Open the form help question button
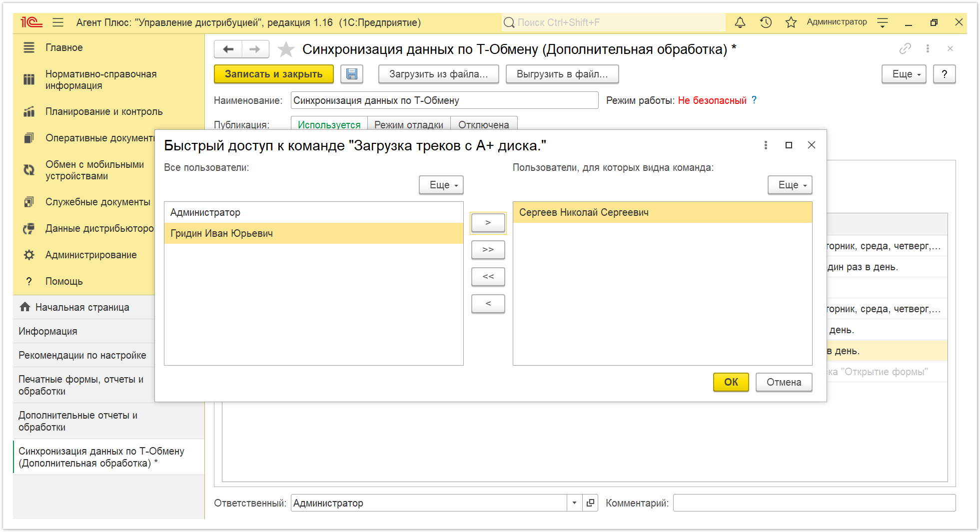This screenshot has width=980, height=532. click(944, 74)
